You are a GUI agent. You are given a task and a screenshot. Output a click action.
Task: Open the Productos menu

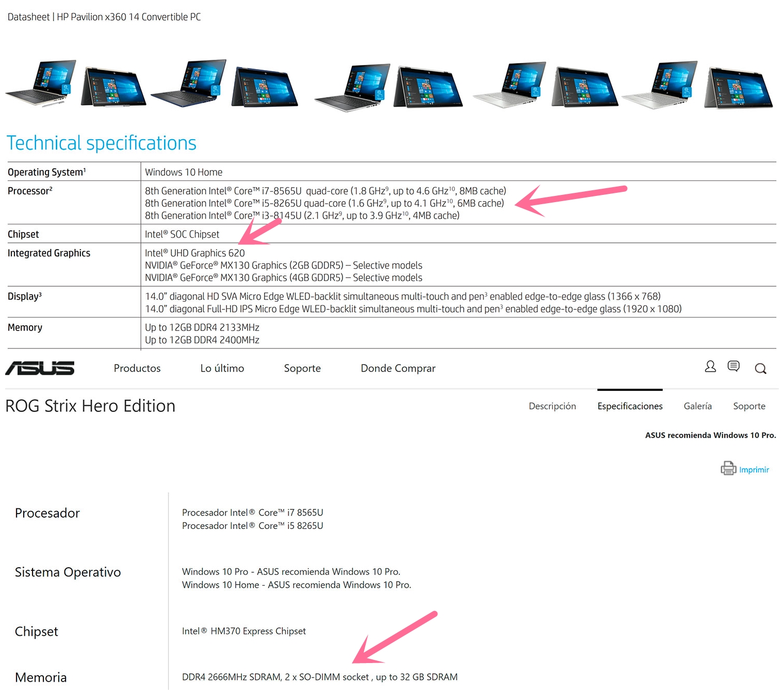pyautogui.click(x=137, y=368)
